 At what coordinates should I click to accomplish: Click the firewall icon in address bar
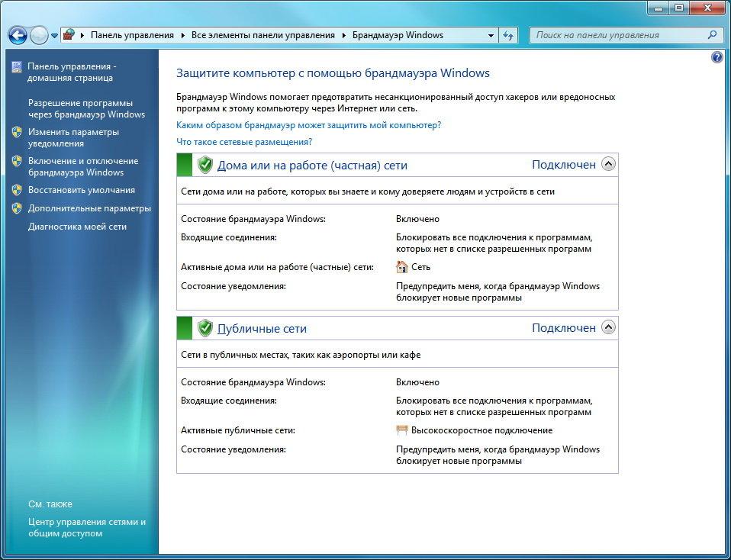click(x=69, y=35)
